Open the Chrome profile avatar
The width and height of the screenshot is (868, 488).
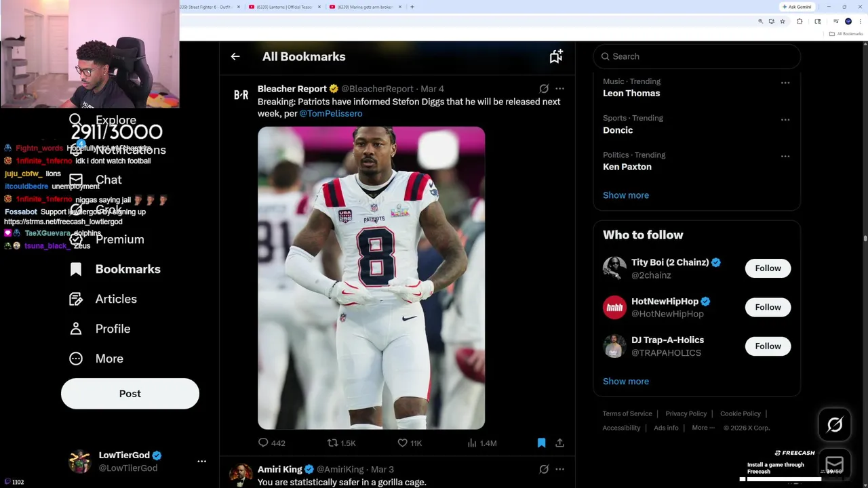[848, 22]
